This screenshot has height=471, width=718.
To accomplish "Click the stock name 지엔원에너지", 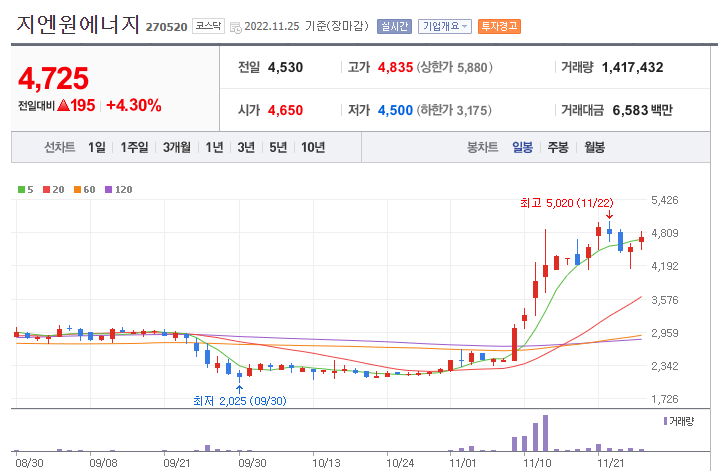I will pos(78,24).
